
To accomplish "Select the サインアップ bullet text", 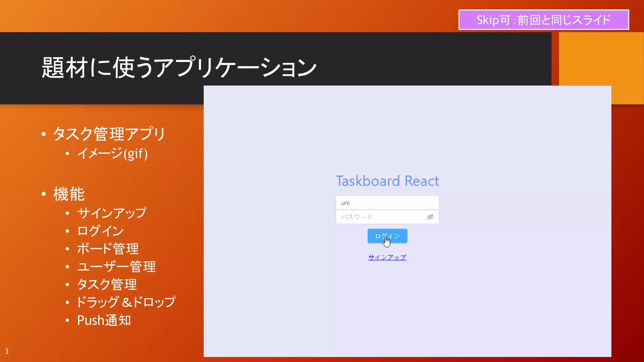I will point(112,213).
